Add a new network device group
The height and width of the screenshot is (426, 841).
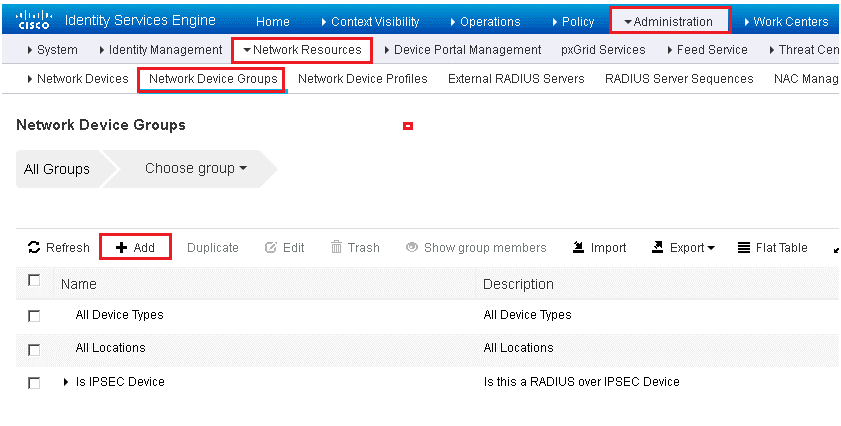coord(135,247)
